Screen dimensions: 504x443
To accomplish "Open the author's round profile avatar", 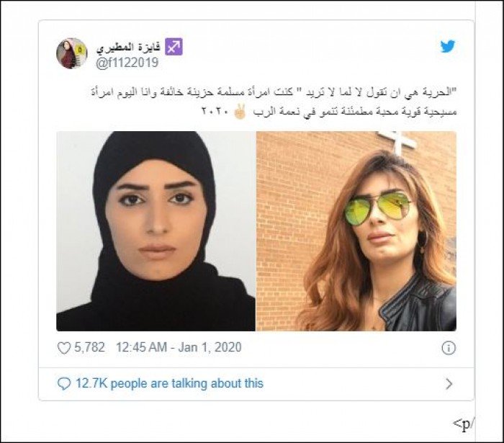I will click(x=72, y=53).
